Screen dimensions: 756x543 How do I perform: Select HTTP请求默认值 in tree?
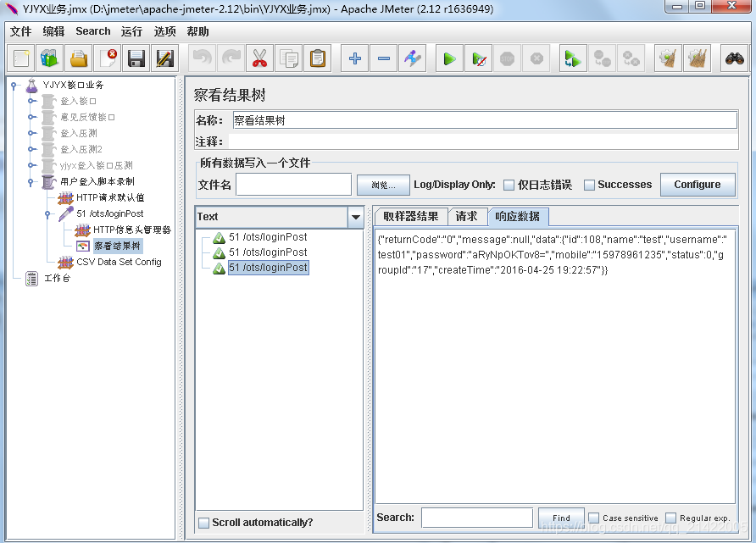(x=110, y=197)
